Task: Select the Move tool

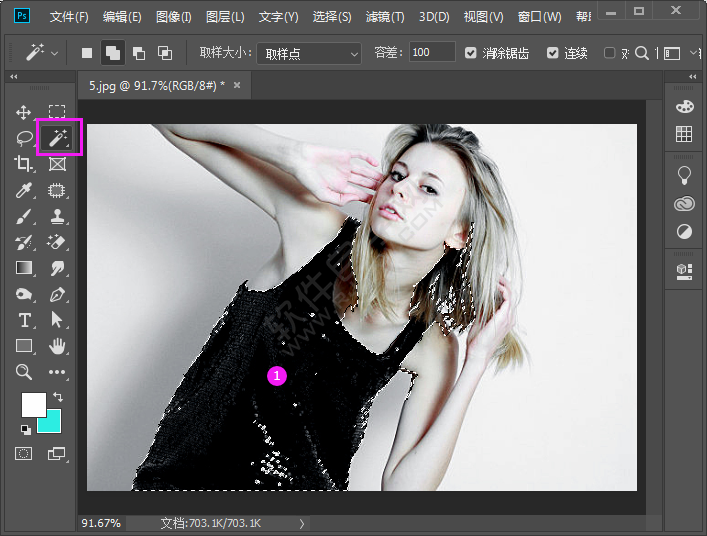Action: pos(24,112)
